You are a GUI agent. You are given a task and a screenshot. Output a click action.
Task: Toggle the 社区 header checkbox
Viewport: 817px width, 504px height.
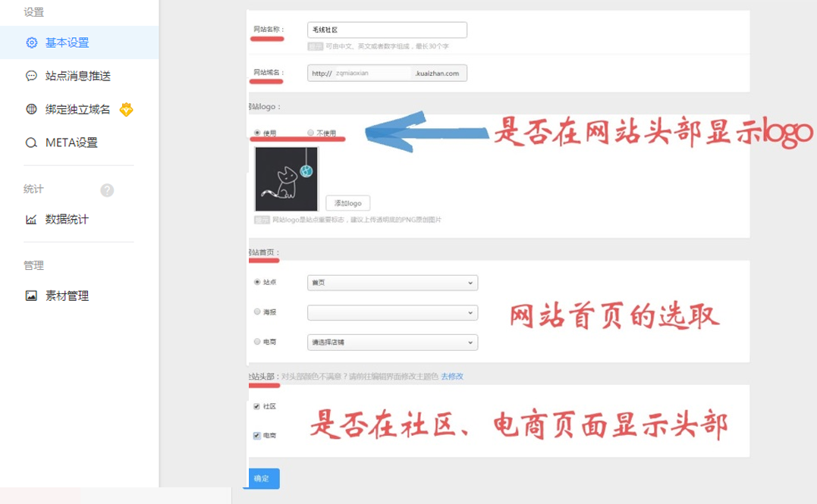(x=257, y=406)
